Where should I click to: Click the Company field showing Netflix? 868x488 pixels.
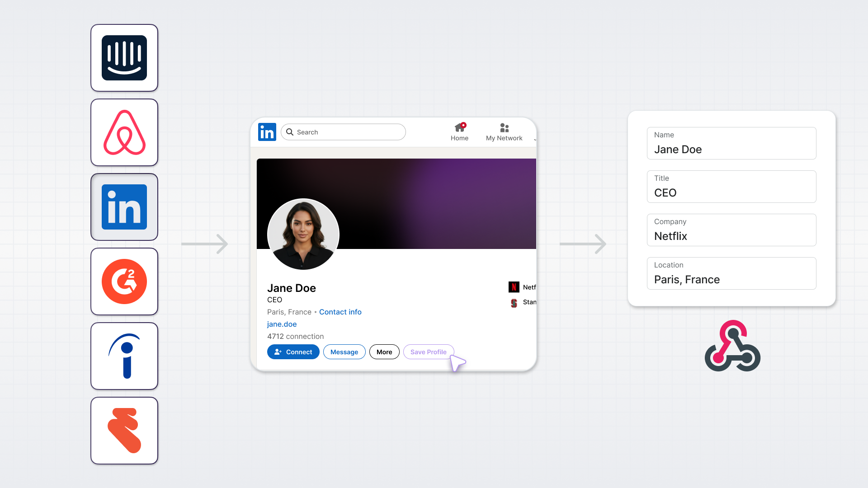click(731, 230)
